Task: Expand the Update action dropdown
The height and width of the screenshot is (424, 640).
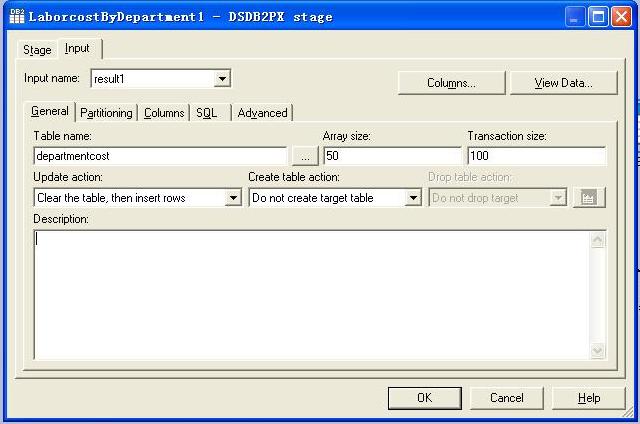Action: click(233, 198)
